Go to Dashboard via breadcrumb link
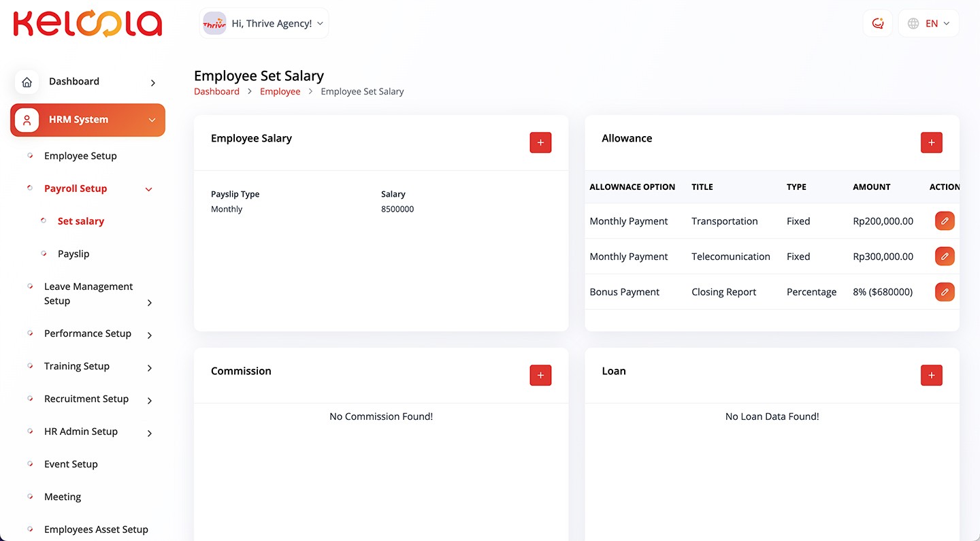This screenshot has height=541, width=980. click(216, 91)
